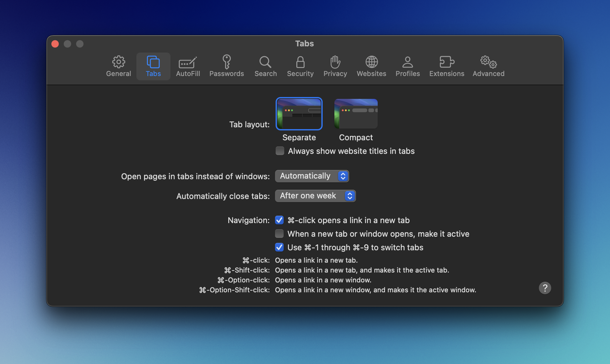Open the Profiles person pane
The width and height of the screenshot is (610, 364).
click(x=407, y=66)
